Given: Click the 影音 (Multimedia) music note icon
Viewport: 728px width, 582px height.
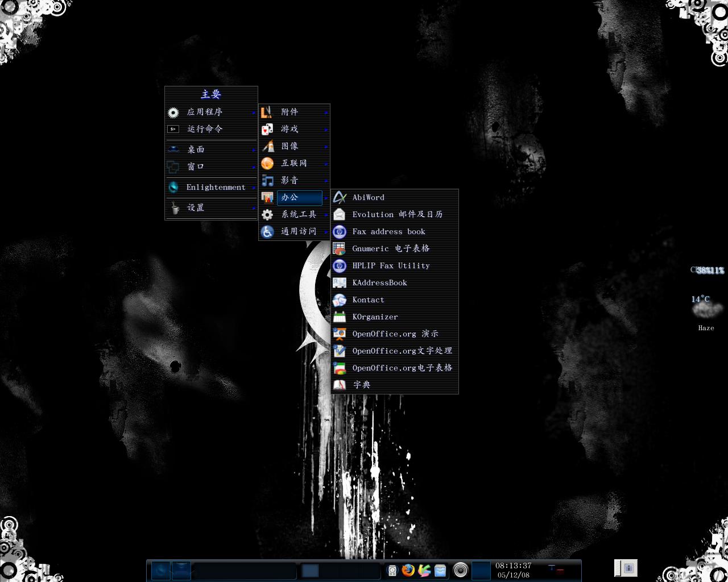Looking at the screenshot, I should tap(267, 180).
